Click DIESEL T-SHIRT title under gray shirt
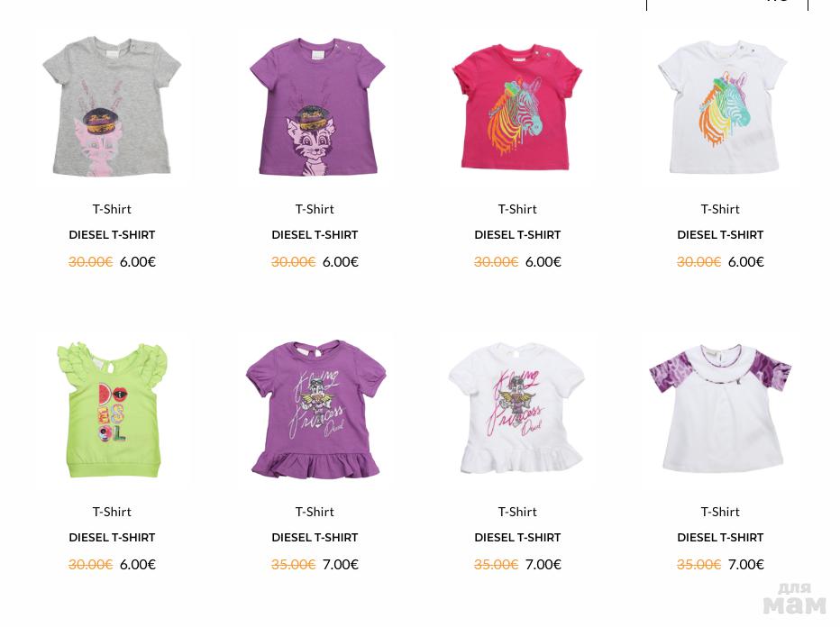This screenshot has width=840, height=627. 112,234
